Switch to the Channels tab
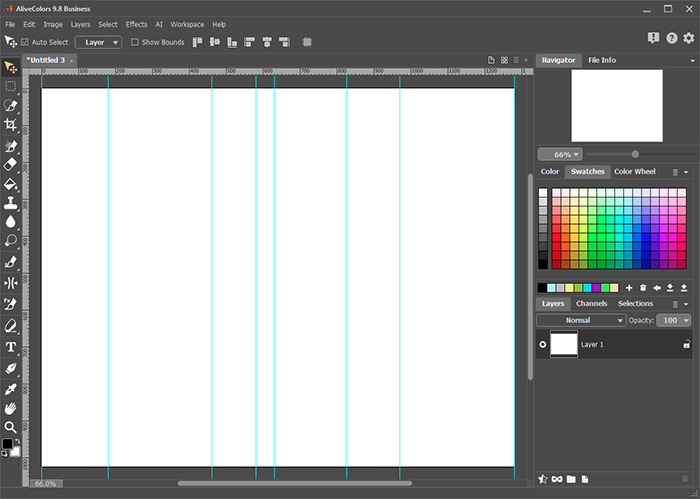Viewport: 700px width, 499px height. click(592, 304)
